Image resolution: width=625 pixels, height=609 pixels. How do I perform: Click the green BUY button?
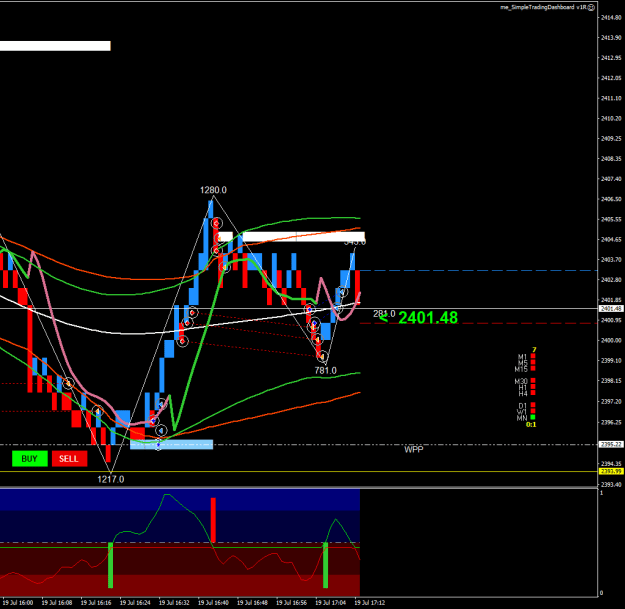pos(30,458)
